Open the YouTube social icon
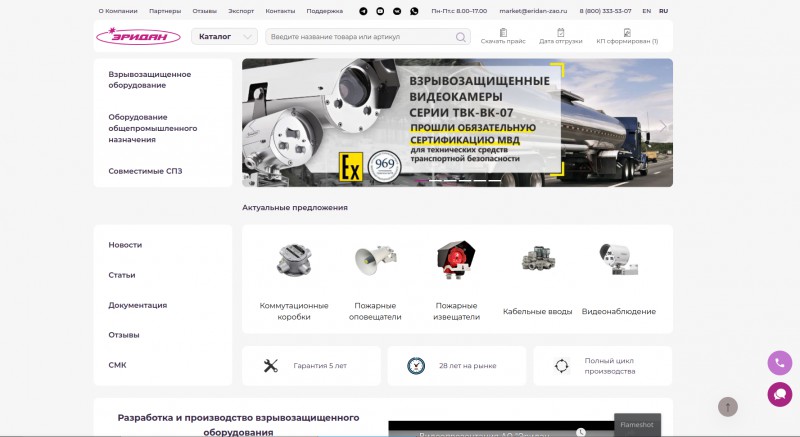 (x=380, y=11)
